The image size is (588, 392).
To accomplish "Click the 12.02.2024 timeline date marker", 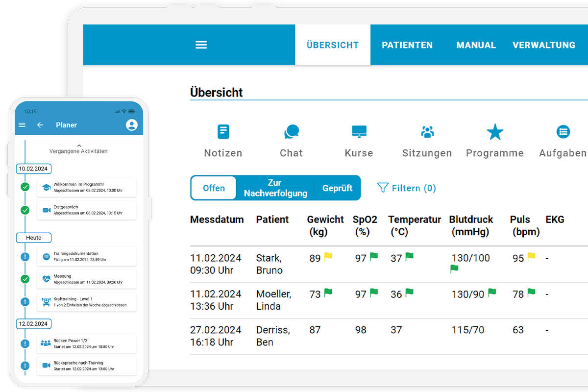I will pos(33,324).
